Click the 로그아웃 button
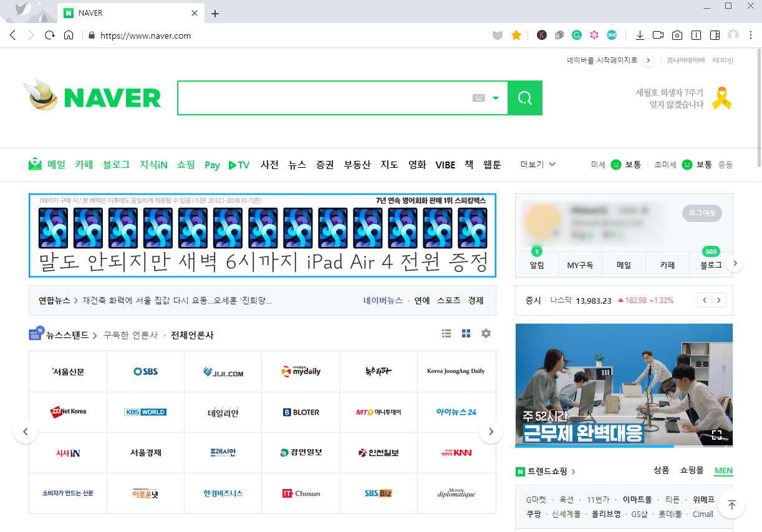762x532 pixels. coord(702,213)
